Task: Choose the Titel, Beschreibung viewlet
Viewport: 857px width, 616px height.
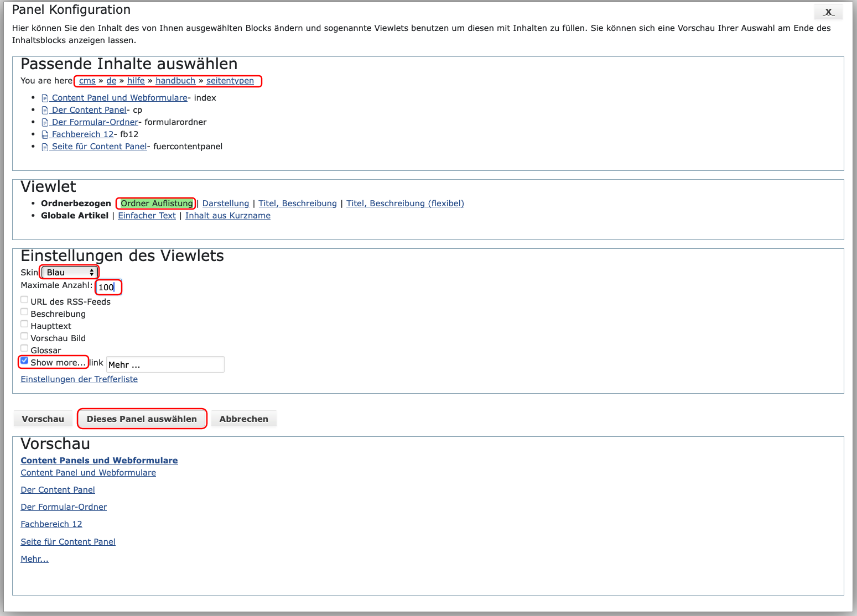Action: coord(298,203)
